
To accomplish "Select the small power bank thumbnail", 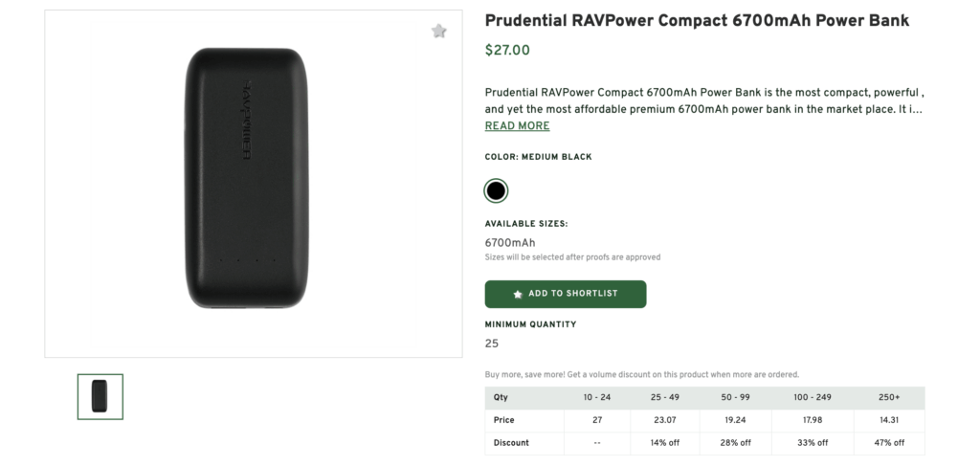I will tap(100, 396).
